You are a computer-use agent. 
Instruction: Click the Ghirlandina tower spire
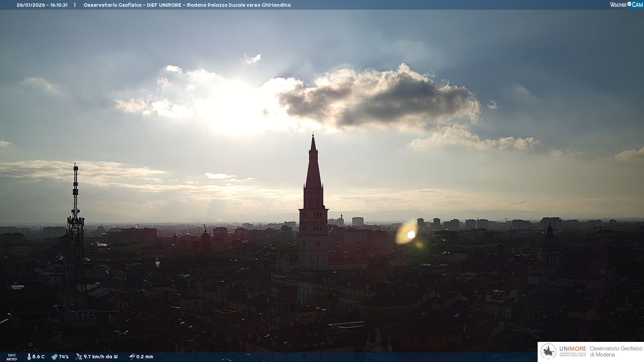(x=313, y=168)
